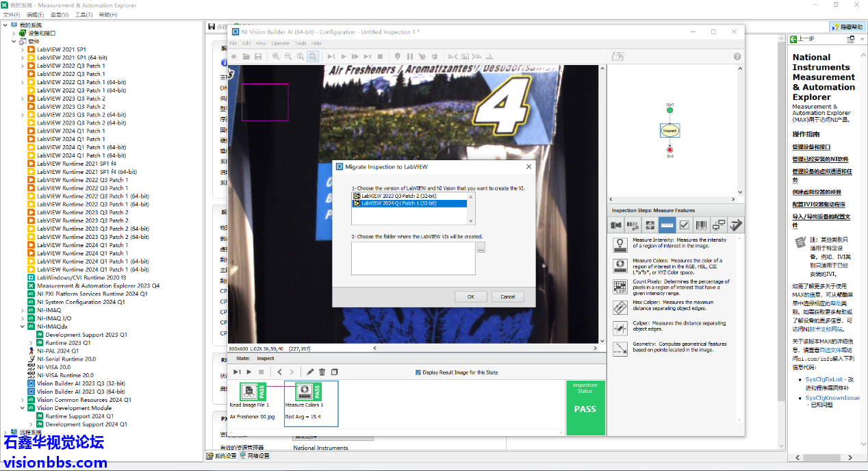Select the Measure Intensity step icon
Image resolution: width=868 pixels, height=471 pixels.
click(x=620, y=245)
